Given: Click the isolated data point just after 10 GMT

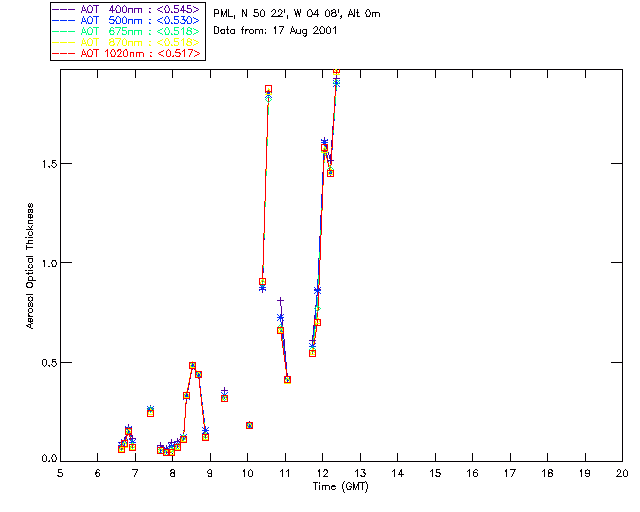Looking at the screenshot, I should pyautogui.click(x=249, y=425).
